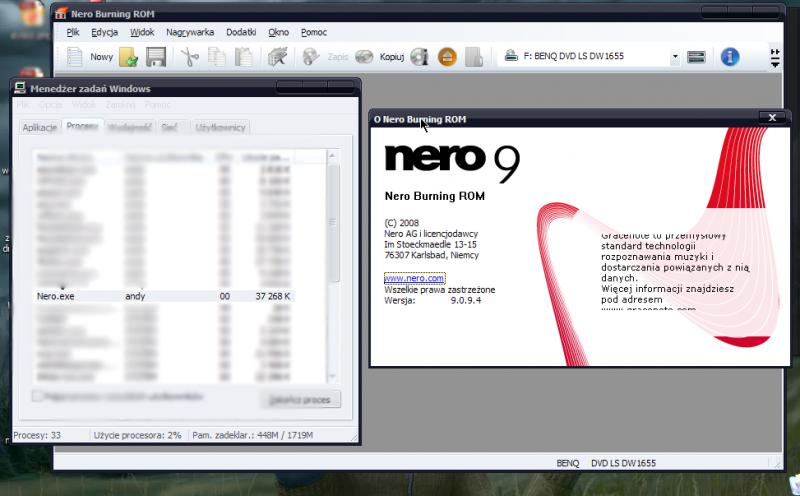The width and height of the screenshot is (800, 496).
Task: Save compilation using the floppy disk icon
Action: point(156,57)
